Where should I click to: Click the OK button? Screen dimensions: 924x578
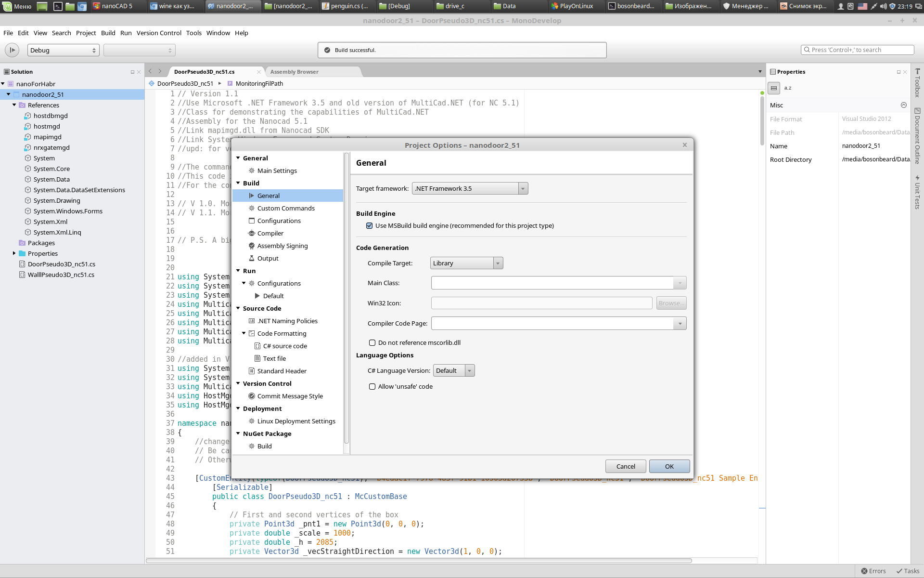(669, 466)
